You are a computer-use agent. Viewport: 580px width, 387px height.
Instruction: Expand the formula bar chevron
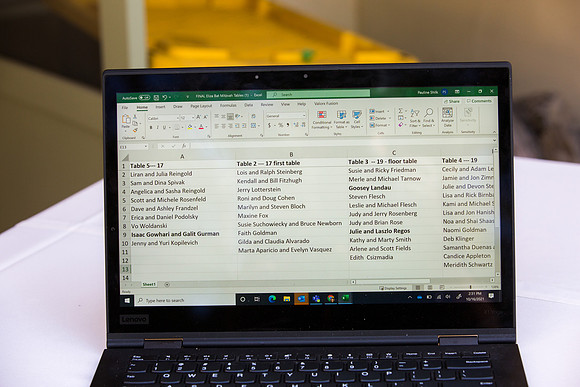click(x=494, y=140)
